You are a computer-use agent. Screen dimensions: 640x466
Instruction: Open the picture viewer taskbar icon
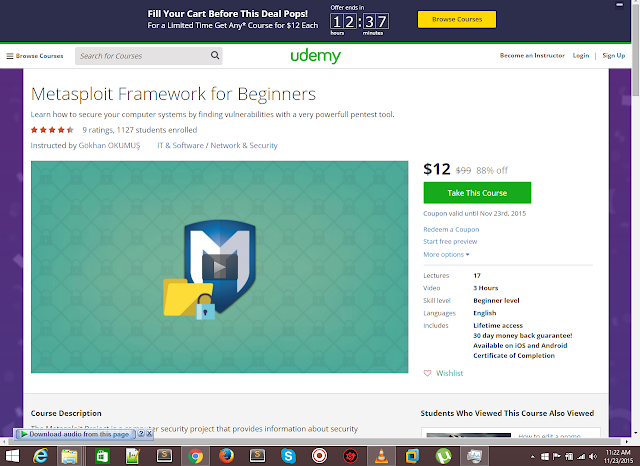474,456
